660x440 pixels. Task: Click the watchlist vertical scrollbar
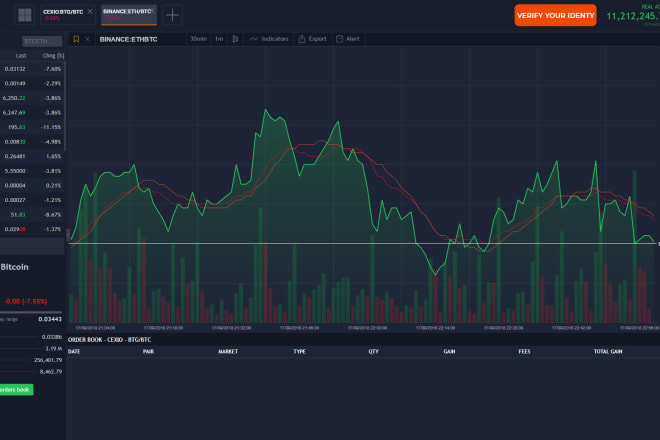point(65,107)
